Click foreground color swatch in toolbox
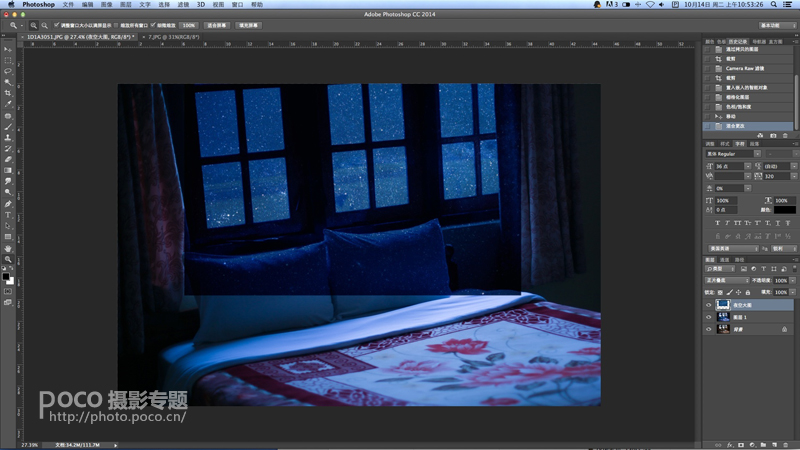800x450 pixels. 6,277
